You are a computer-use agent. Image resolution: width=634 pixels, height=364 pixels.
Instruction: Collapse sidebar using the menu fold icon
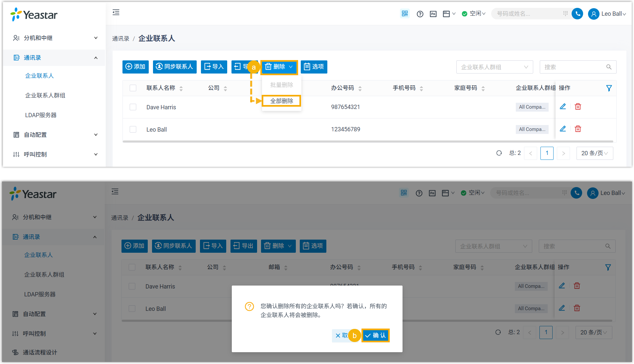coord(116,12)
